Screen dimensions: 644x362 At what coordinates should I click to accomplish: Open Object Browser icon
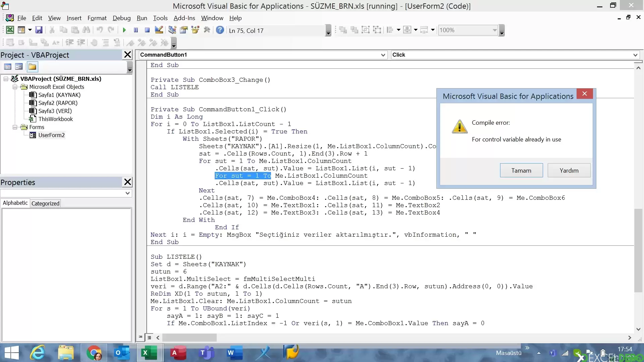(195, 30)
